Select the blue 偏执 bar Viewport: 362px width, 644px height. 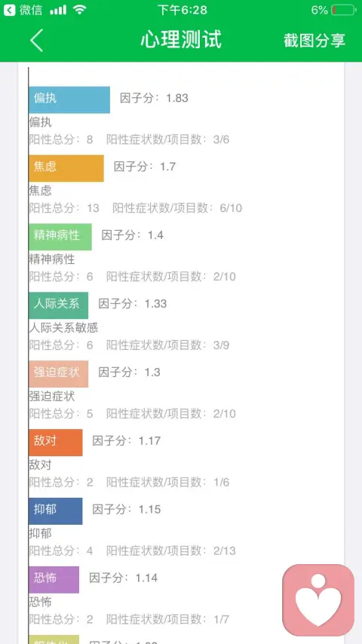tap(69, 100)
